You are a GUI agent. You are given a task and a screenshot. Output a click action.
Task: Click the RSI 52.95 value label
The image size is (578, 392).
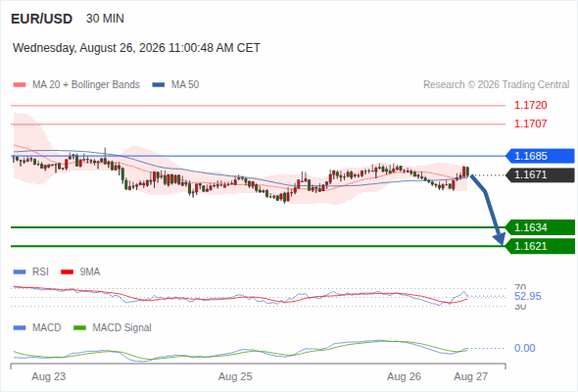(x=528, y=297)
